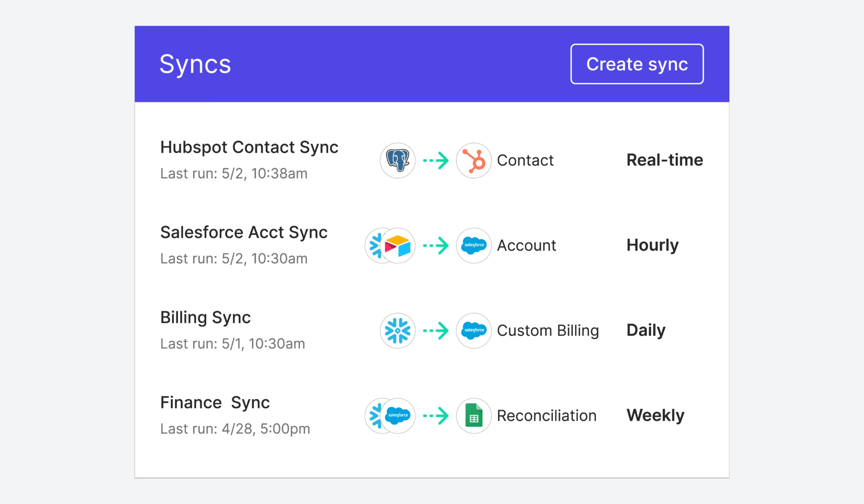Screen dimensions: 864x504
Task: Click Salesforce icon beside Custom Billing
Action: tap(474, 331)
